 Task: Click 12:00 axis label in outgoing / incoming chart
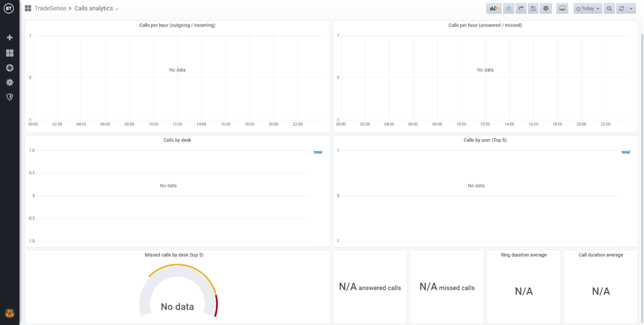[177, 124]
